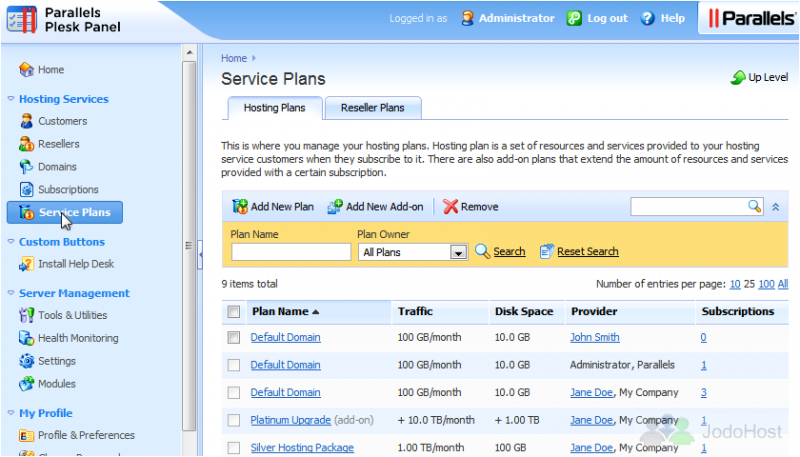
Task: Click the Home house icon in sidebar
Action: [26, 69]
